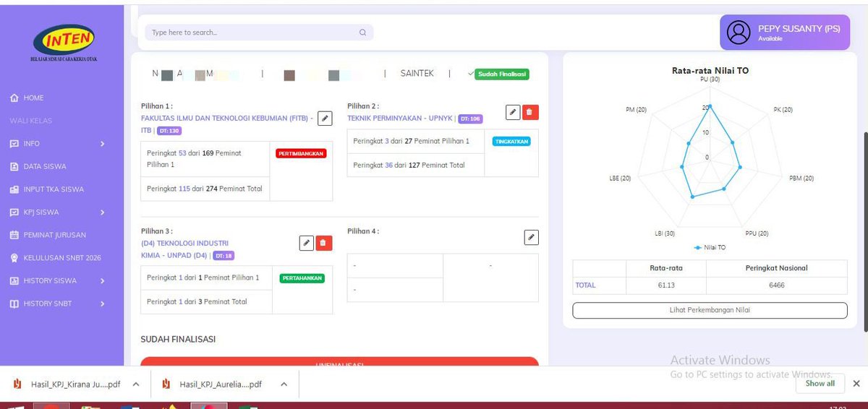Click the green Sudah Finalisasi badge
Image resolution: width=868 pixels, height=409 pixels.
click(x=502, y=74)
